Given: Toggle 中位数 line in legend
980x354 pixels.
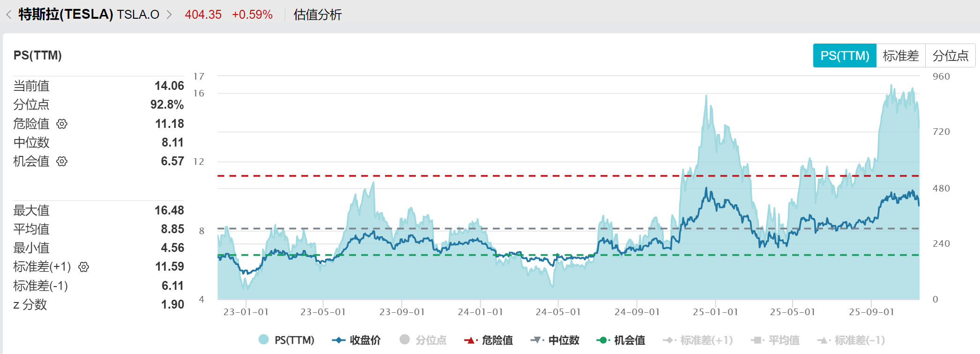Looking at the screenshot, I should (x=555, y=340).
